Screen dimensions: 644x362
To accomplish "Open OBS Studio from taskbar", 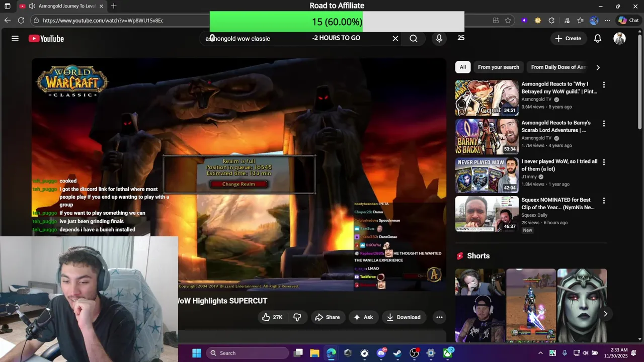I will (x=414, y=353).
